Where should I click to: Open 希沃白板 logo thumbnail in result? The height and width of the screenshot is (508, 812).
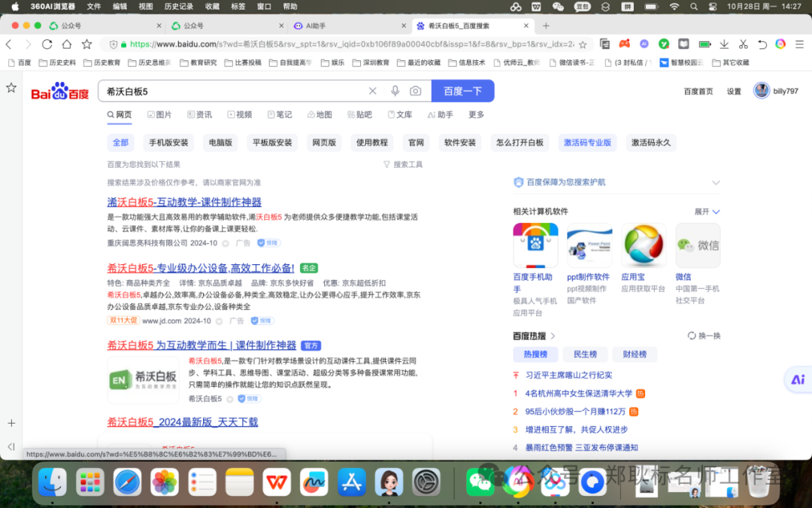coord(144,380)
